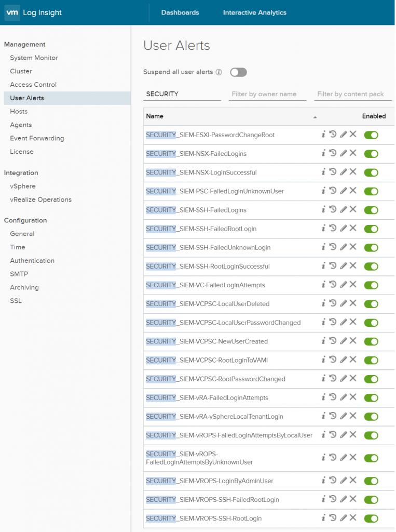Delete the SECURITY_SIEM-vRA-FailedLoginAttempts alert
The height and width of the screenshot is (532, 396).
353,397
